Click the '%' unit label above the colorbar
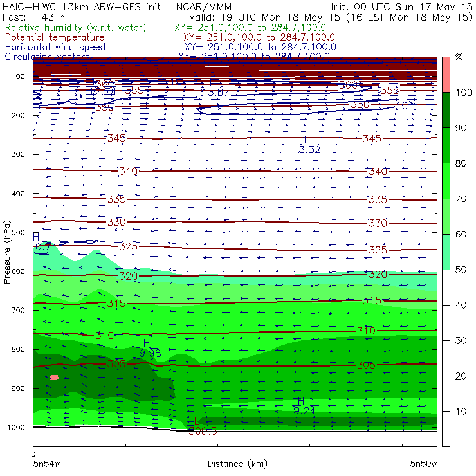Image resolution: width=476 pixels, height=476 pixels. tap(459, 57)
